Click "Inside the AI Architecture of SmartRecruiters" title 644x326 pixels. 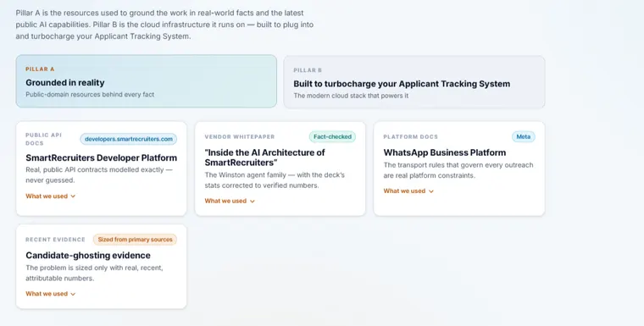point(265,157)
